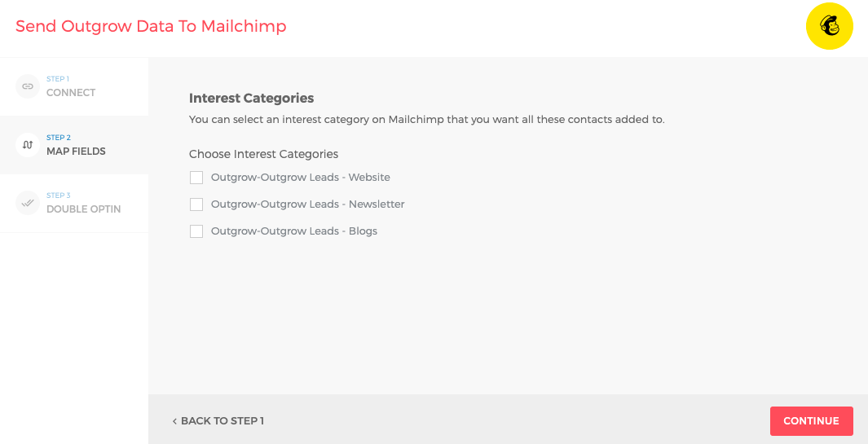Viewport: 868px width, 444px height.
Task: Click the Send Outgrow Data To Mailchimp title
Action: point(151,26)
